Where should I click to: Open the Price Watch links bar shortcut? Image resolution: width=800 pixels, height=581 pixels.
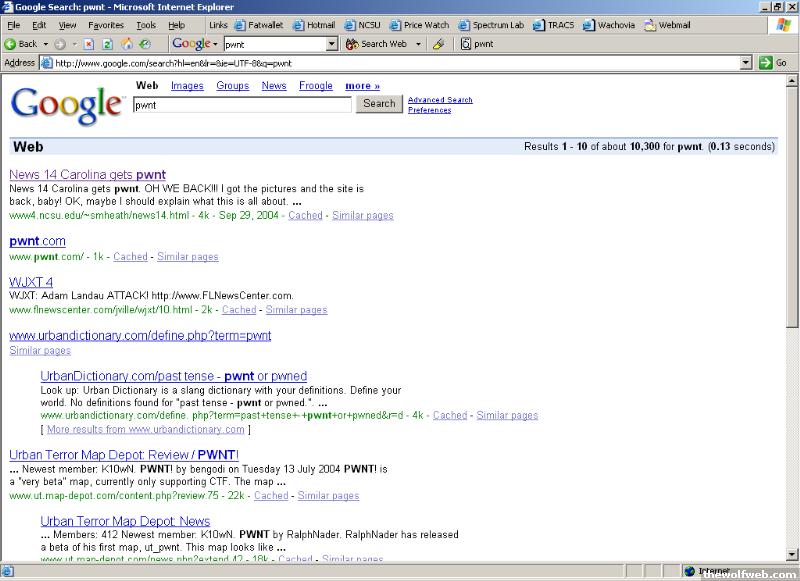[418, 25]
